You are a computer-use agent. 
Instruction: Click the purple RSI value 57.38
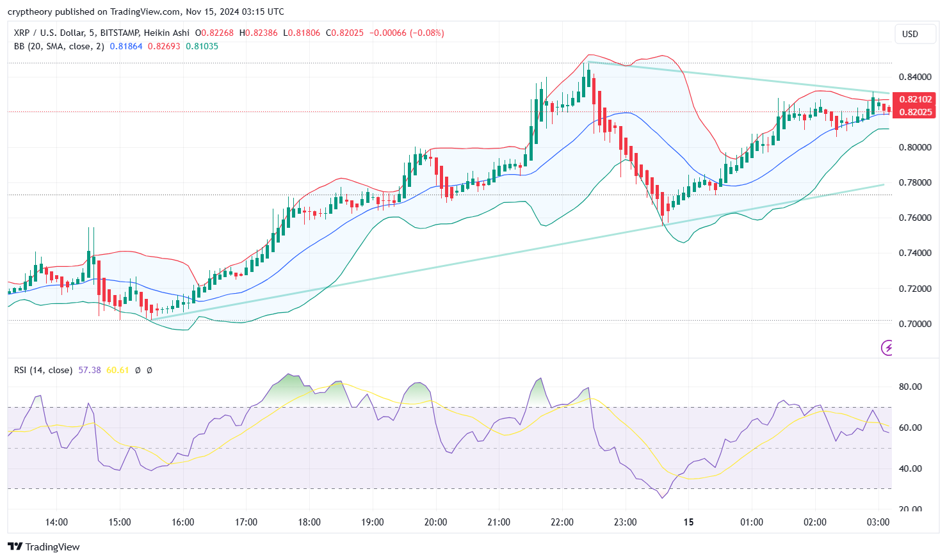(x=90, y=370)
